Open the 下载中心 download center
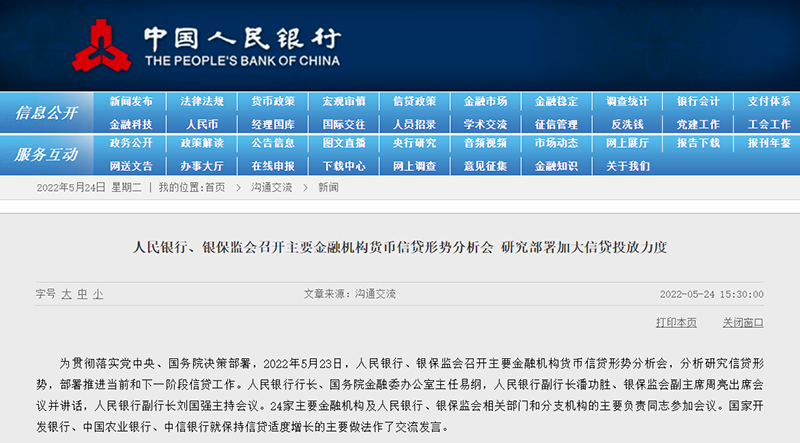Viewport: 800px width, 443px height. click(x=344, y=165)
